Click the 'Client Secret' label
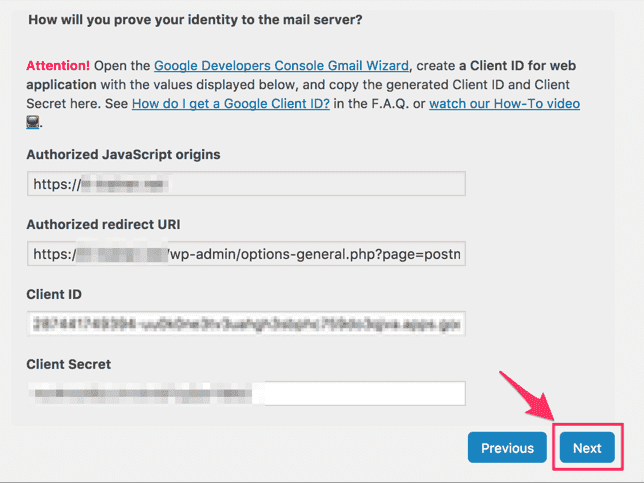 (69, 364)
